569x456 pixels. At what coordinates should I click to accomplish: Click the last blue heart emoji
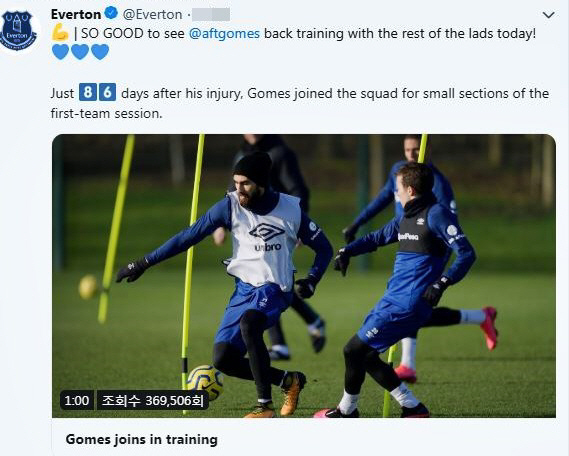pyautogui.click(x=100, y=52)
